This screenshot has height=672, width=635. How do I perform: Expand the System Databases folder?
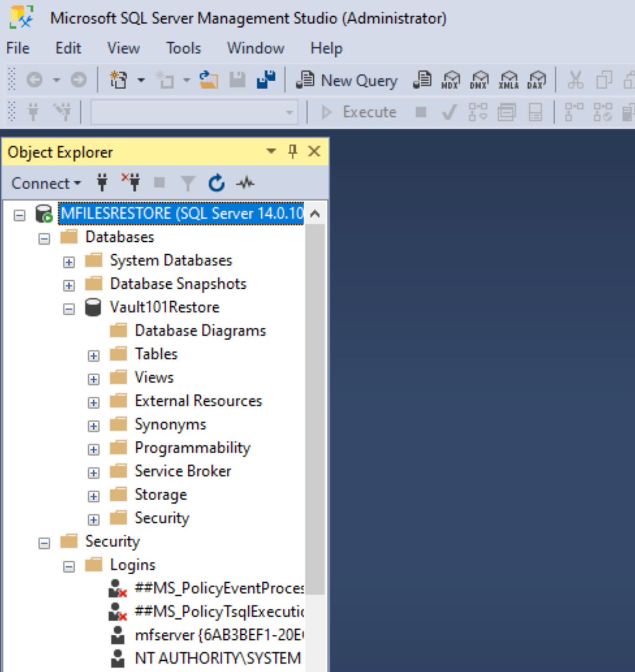pos(69,262)
